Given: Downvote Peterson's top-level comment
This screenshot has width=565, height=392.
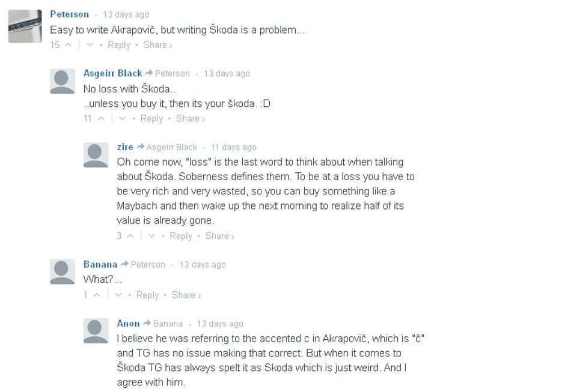Looking at the screenshot, I should [x=90, y=45].
